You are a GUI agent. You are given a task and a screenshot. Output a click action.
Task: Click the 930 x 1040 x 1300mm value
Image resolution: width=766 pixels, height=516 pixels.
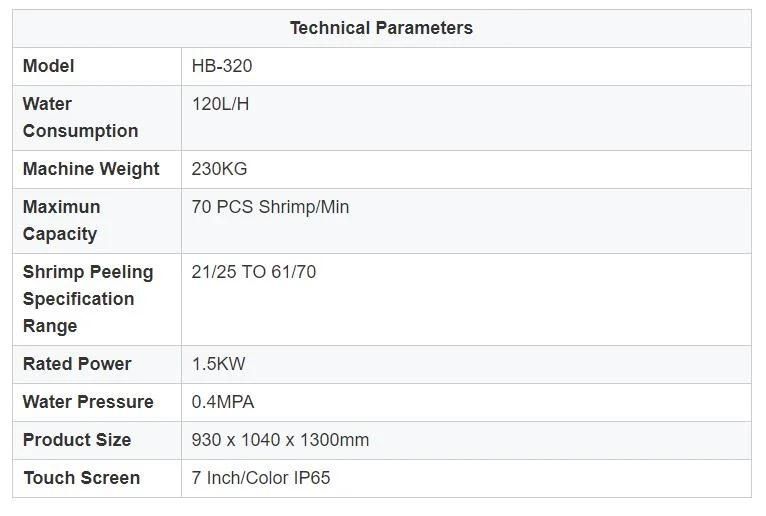[280, 440]
